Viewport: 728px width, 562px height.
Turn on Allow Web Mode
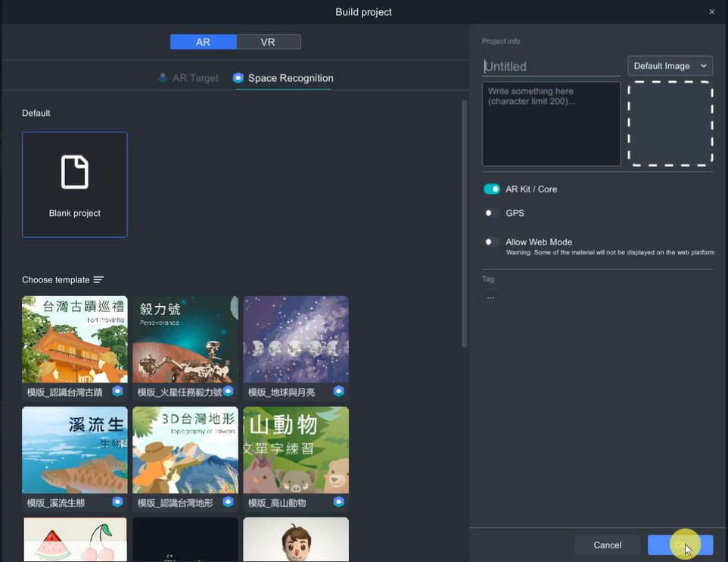pos(492,242)
